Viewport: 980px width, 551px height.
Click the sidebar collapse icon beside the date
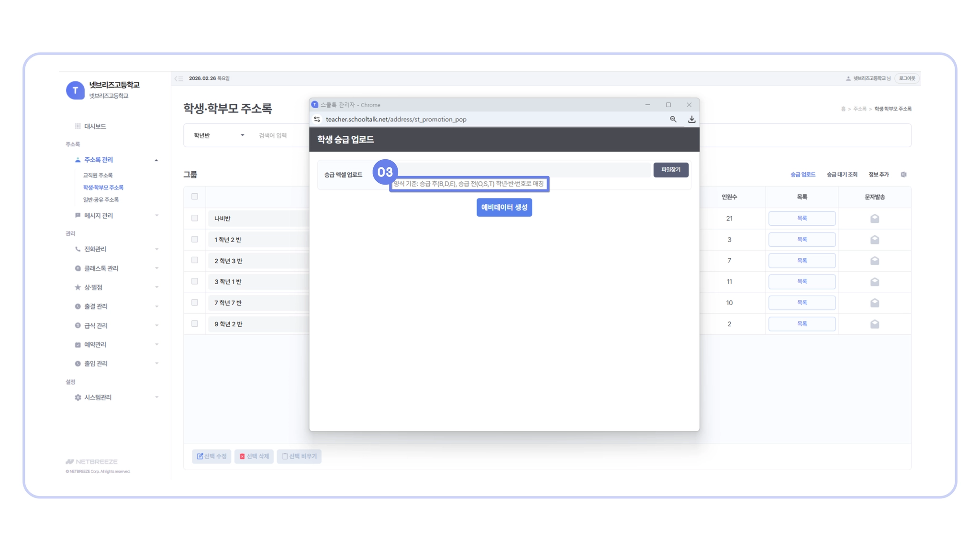[179, 78]
